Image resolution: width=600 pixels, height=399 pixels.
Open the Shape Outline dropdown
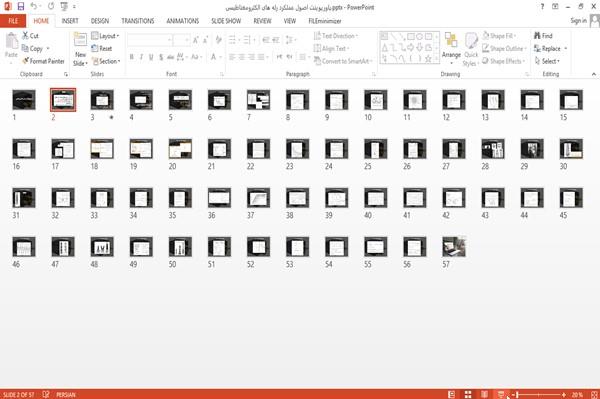click(x=504, y=49)
